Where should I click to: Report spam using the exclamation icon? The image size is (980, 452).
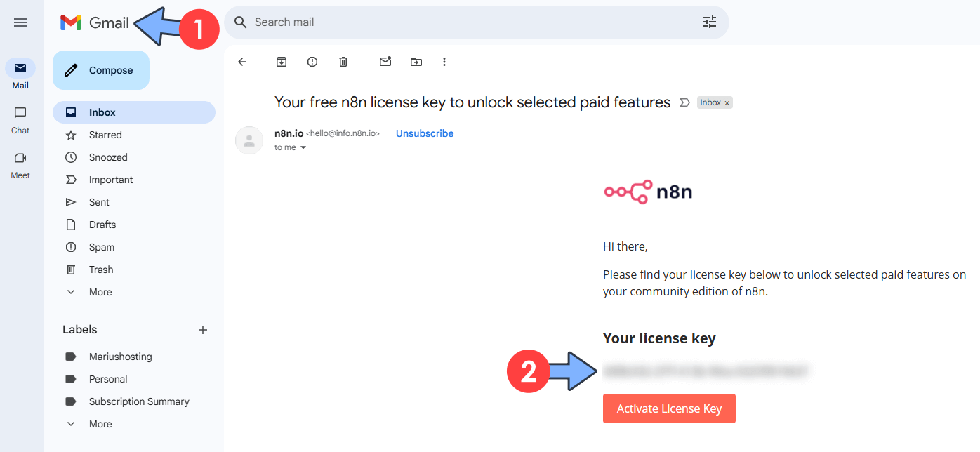click(312, 62)
